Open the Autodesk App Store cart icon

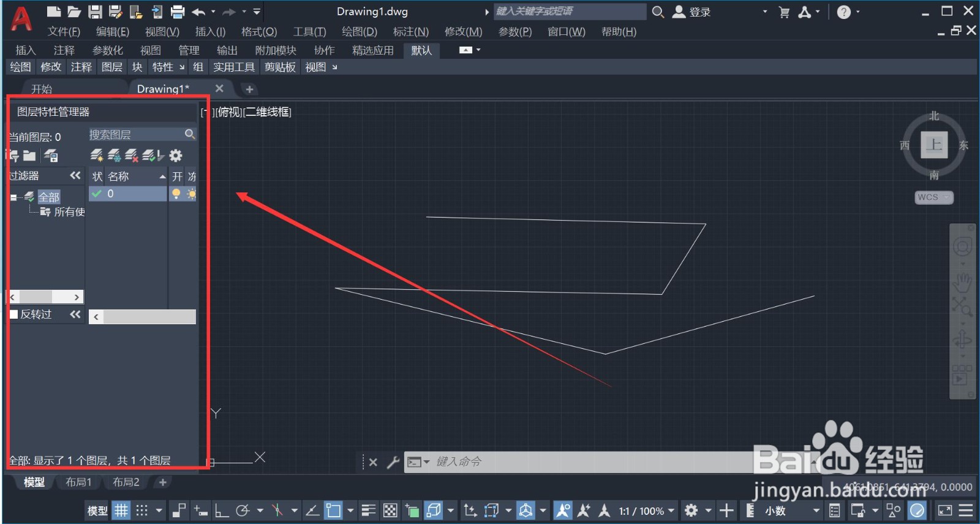point(784,12)
